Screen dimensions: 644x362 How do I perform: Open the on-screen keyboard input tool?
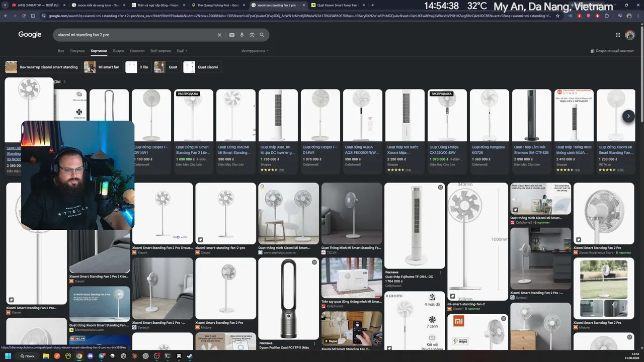pos(232,35)
